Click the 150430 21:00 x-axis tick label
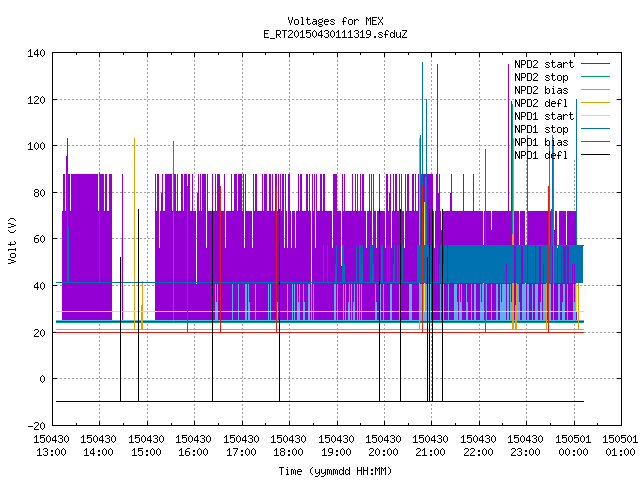Image resolution: width=640 pixels, height=480 pixels. click(431, 446)
